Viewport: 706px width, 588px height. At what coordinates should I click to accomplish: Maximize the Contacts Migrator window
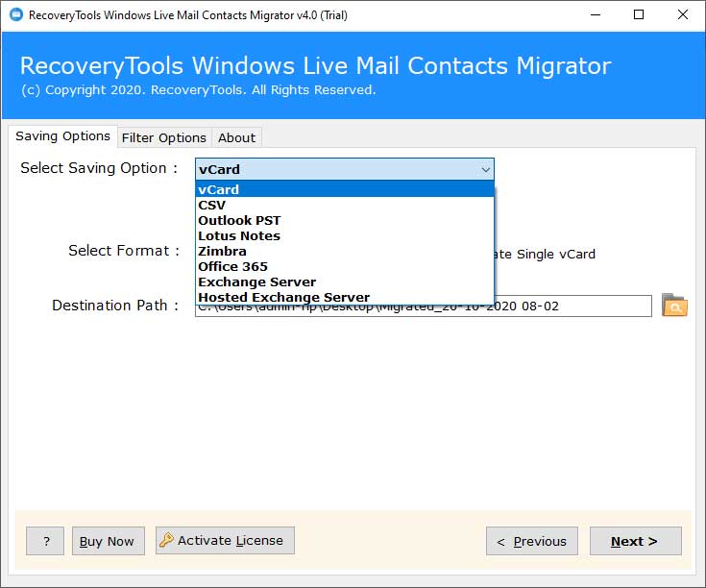639,14
